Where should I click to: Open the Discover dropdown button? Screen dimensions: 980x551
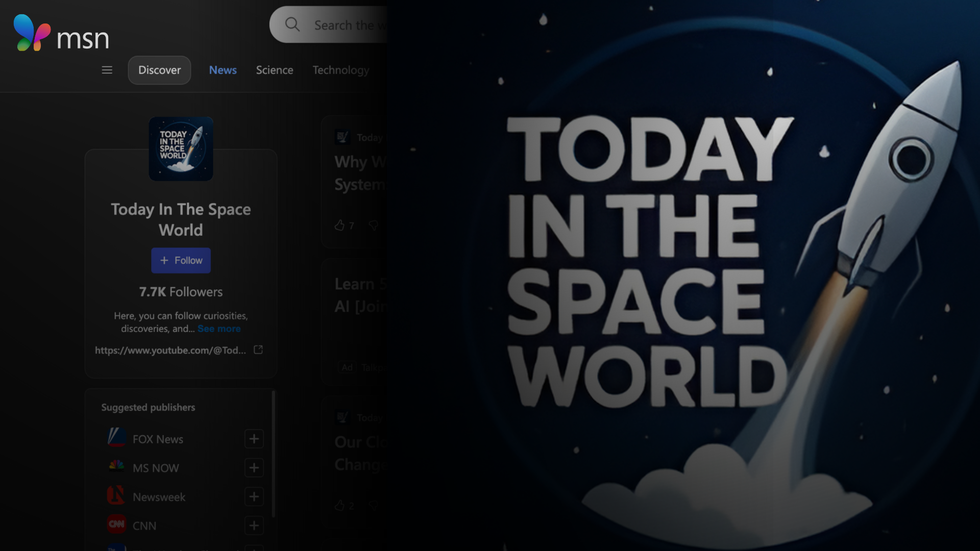[x=159, y=70]
